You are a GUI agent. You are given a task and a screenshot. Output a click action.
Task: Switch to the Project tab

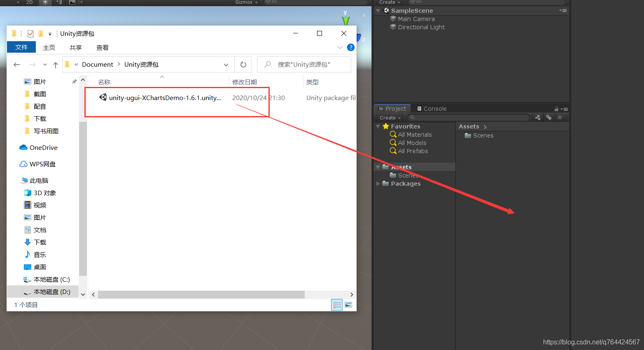392,109
